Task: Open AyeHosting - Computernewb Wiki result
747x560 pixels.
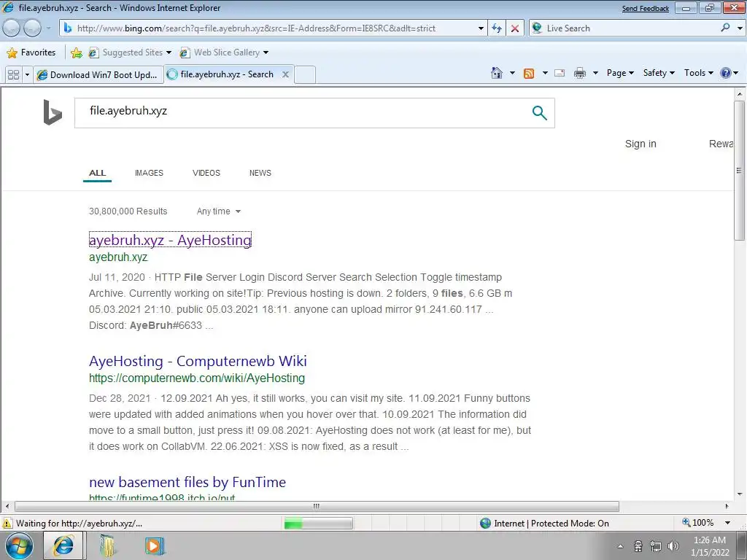Action: (x=198, y=361)
